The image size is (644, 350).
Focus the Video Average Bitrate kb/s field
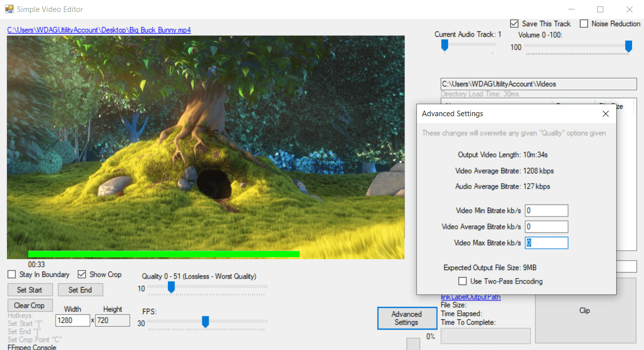(546, 227)
